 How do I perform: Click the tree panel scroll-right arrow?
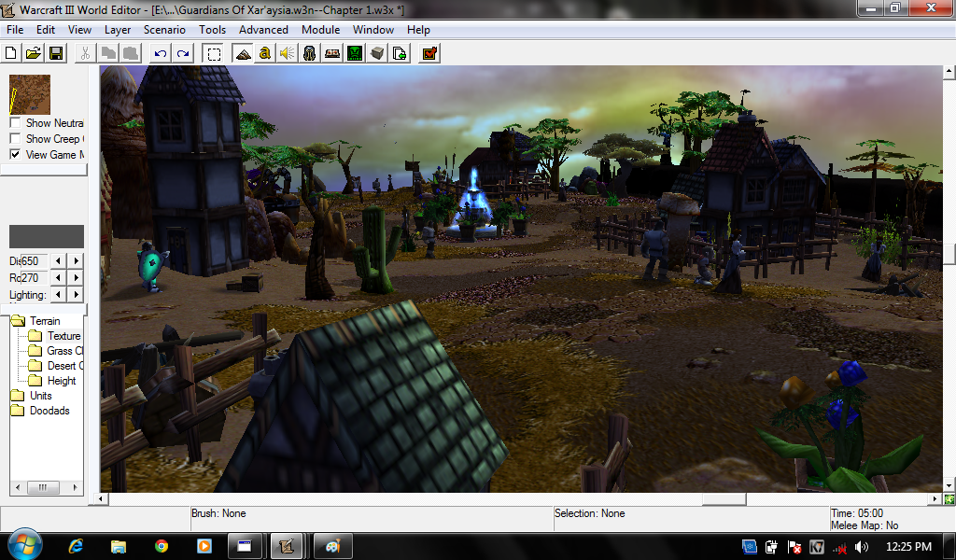75,487
